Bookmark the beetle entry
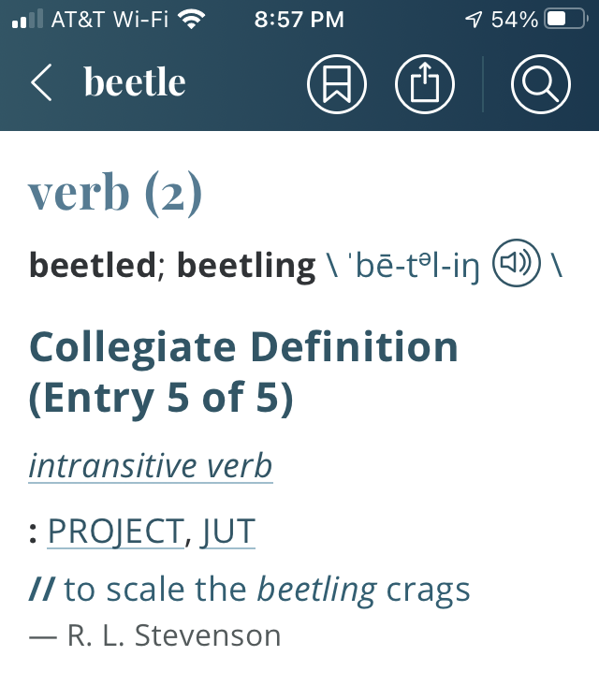The height and width of the screenshot is (700, 599). coord(337,84)
